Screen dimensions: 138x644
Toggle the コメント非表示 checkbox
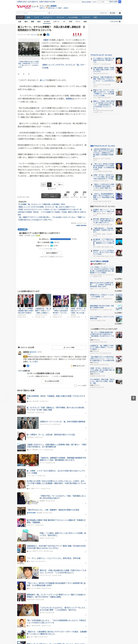tap(75, 386)
